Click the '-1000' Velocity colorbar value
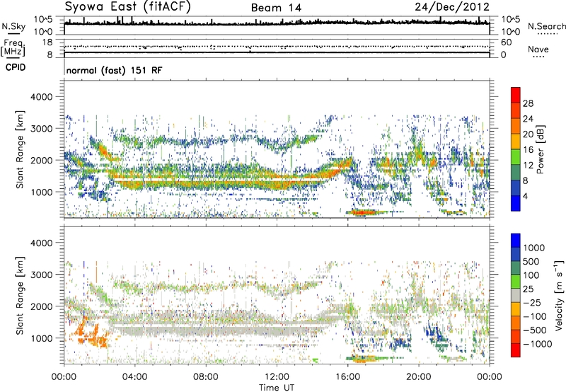 pos(538,344)
